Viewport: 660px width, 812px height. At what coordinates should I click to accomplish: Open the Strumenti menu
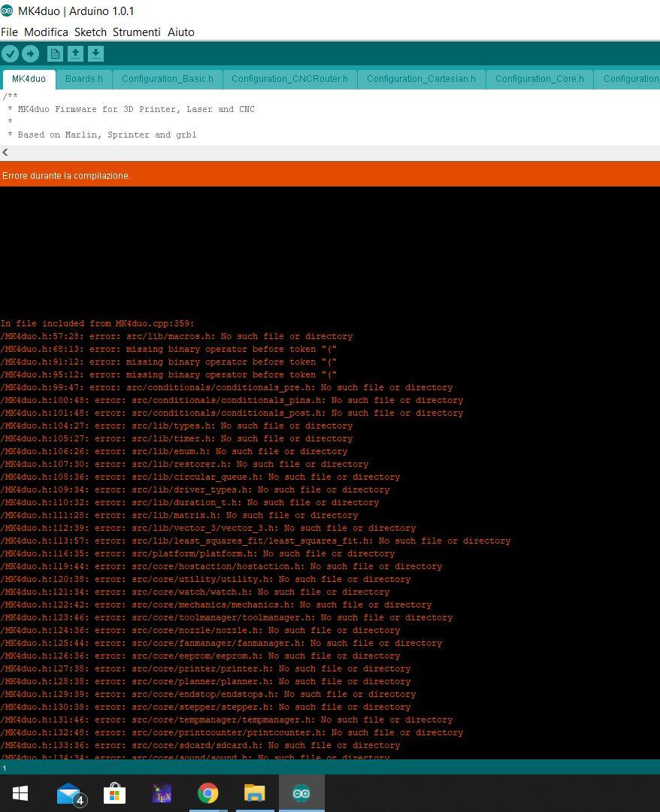coord(136,32)
